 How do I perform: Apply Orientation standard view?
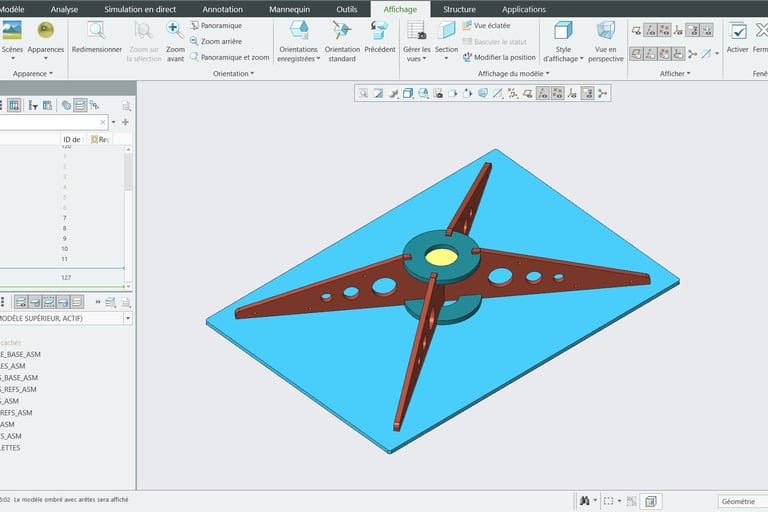[x=342, y=42]
